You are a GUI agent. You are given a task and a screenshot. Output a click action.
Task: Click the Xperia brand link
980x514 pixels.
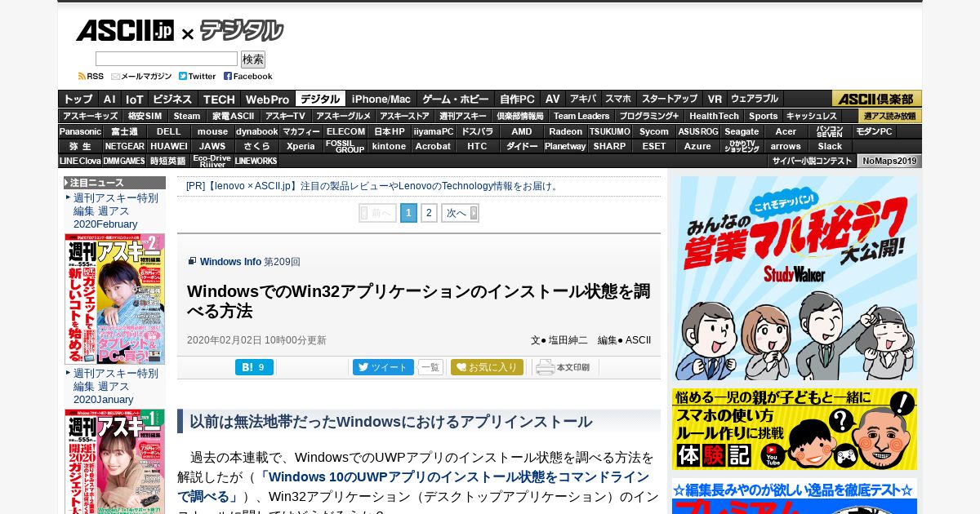(301, 147)
